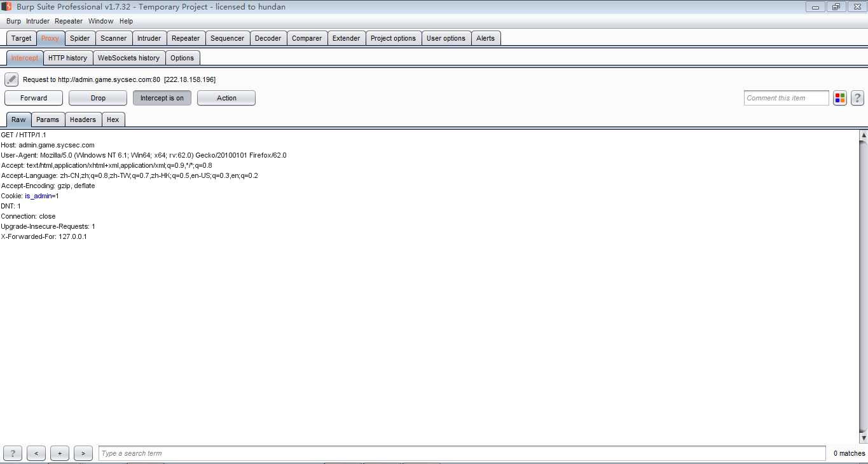Click the 0 matches counter
This screenshot has width=868, height=464.
[849, 453]
